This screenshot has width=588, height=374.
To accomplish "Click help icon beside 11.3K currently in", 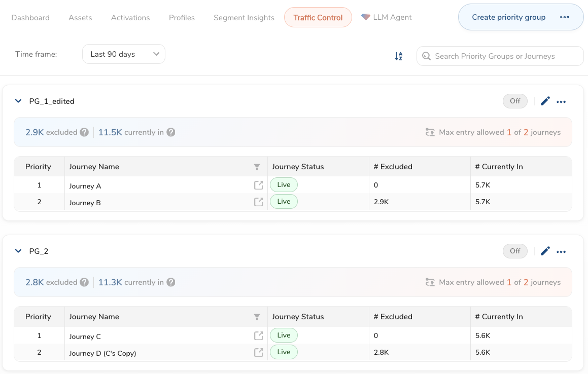I will click(171, 282).
